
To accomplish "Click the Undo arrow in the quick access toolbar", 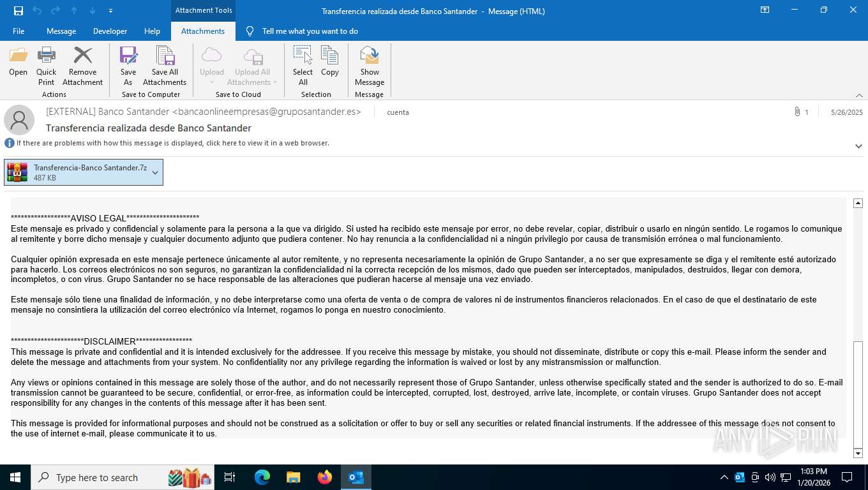I will tap(37, 11).
